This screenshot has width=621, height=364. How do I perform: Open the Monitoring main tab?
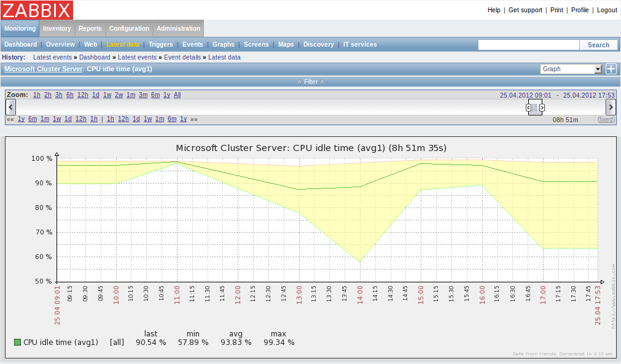[x=20, y=28]
